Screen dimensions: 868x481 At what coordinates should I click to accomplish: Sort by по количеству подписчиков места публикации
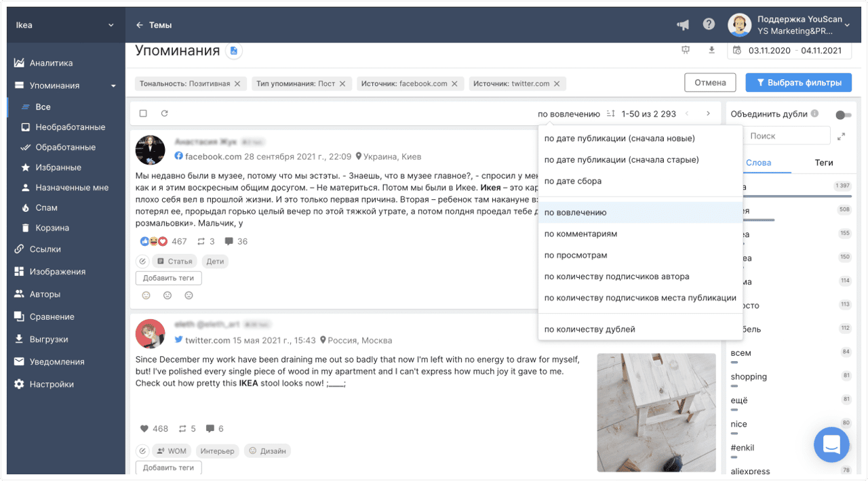pyautogui.click(x=640, y=297)
